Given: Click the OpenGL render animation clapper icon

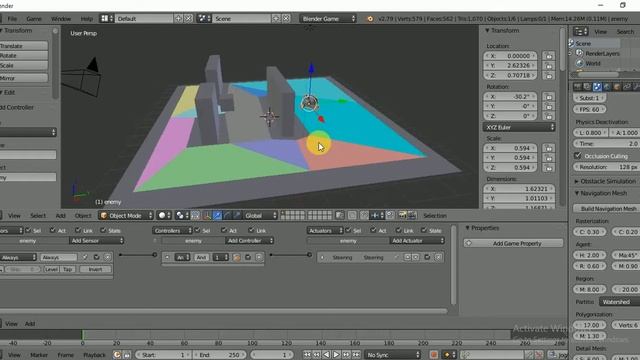Looking at the screenshot, I should click(x=411, y=215).
